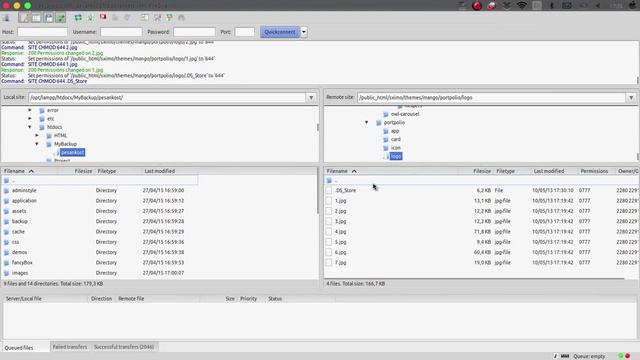Collapse the MyBackup folder in local tree

(x=37, y=144)
